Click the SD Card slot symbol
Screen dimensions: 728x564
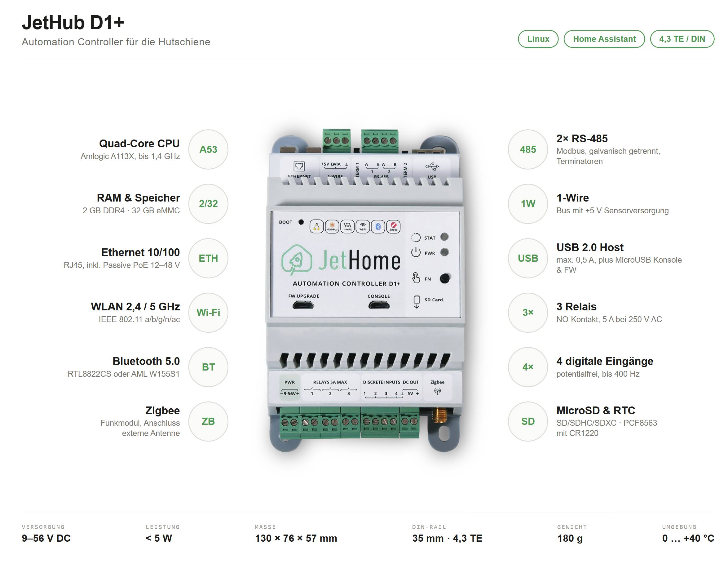(416, 301)
